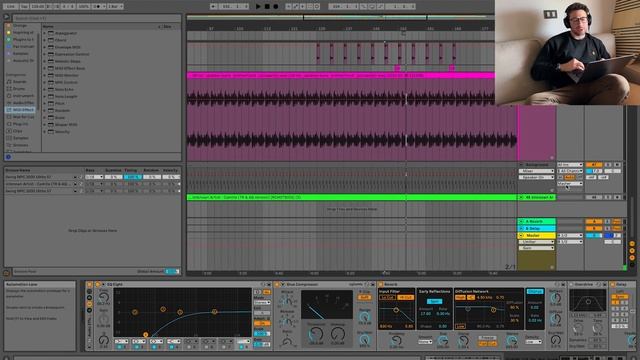Toggle Hi Cut in Reverb Input Filter
The width and height of the screenshot is (640, 360).
click(405, 297)
